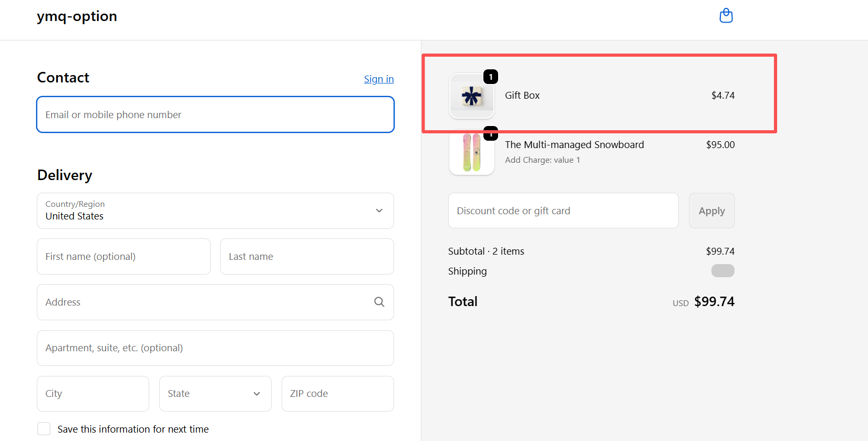Click the Country/Region chevron arrow
This screenshot has height=441, width=868.
tap(379, 211)
